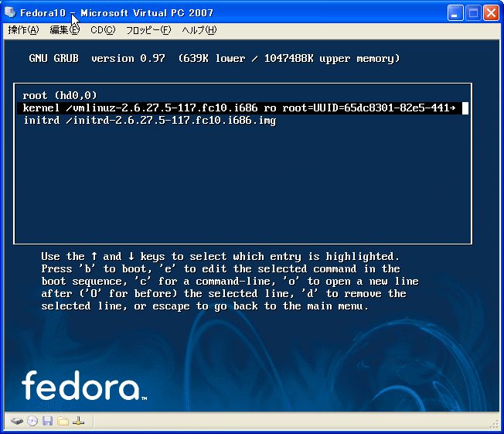Select the "root (hd0,0)" line
504x434 pixels.
pos(60,96)
